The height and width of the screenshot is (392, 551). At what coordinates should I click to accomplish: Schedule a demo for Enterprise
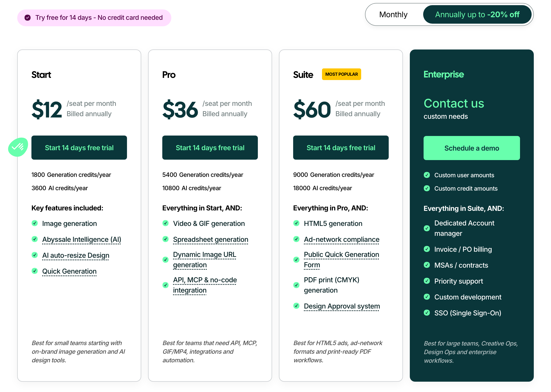[x=472, y=148]
